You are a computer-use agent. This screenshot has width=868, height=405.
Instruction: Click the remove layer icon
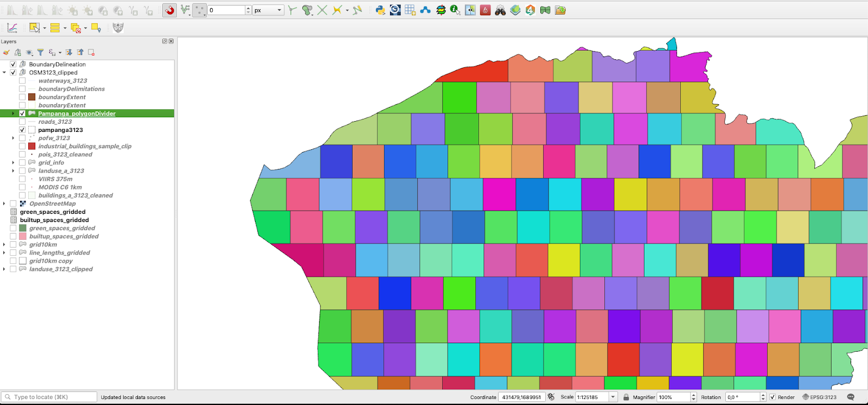(x=91, y=53)
